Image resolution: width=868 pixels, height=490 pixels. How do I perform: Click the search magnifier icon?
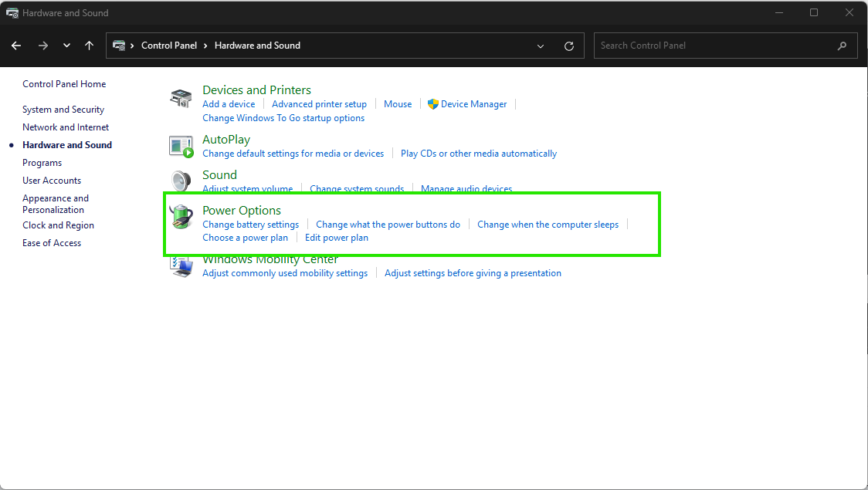pyautogui.click(x=842, y=46)
